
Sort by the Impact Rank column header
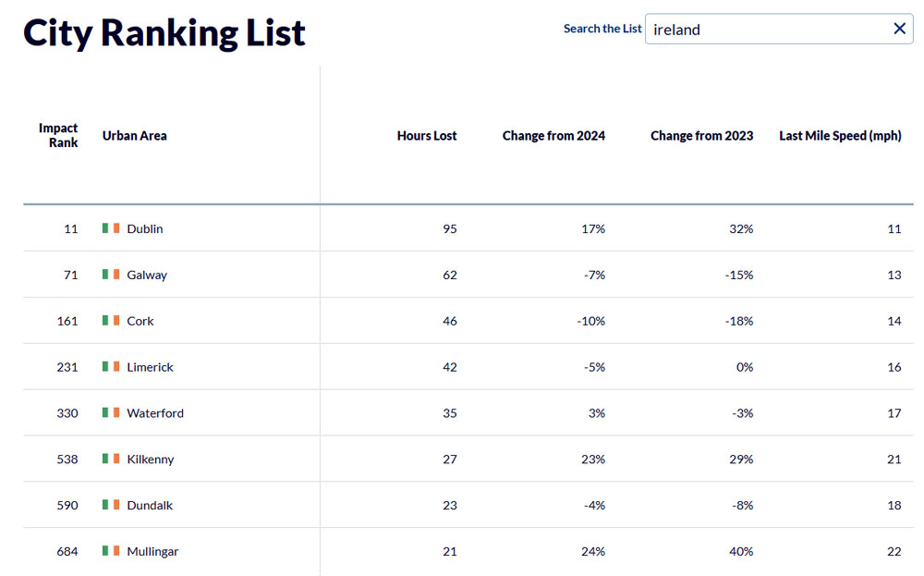tap(58, 136)
